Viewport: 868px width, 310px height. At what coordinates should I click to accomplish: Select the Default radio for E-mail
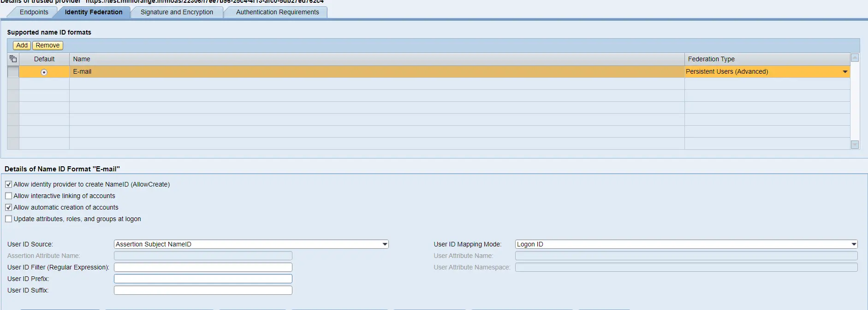point(44,72)
